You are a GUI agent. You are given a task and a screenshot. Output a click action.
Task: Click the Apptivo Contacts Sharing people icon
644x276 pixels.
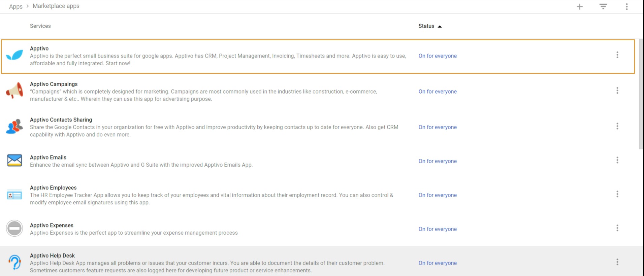coord(14,126)
